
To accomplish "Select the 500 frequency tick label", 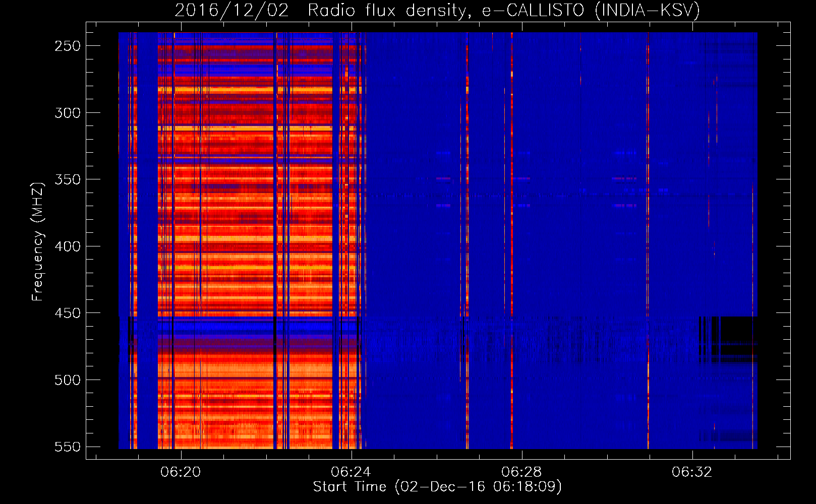I will coord(68,380).
